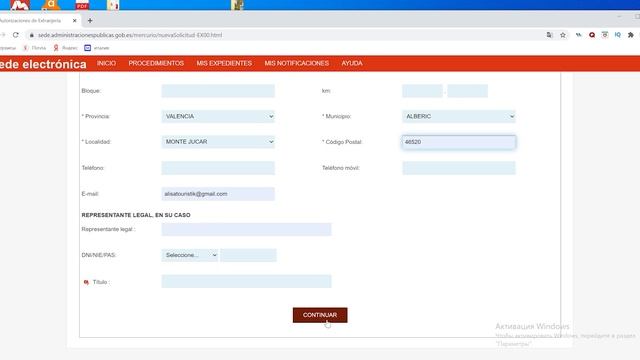640x360 pixels.
Task: Focus the Representante legal input field
Action: 247,229
